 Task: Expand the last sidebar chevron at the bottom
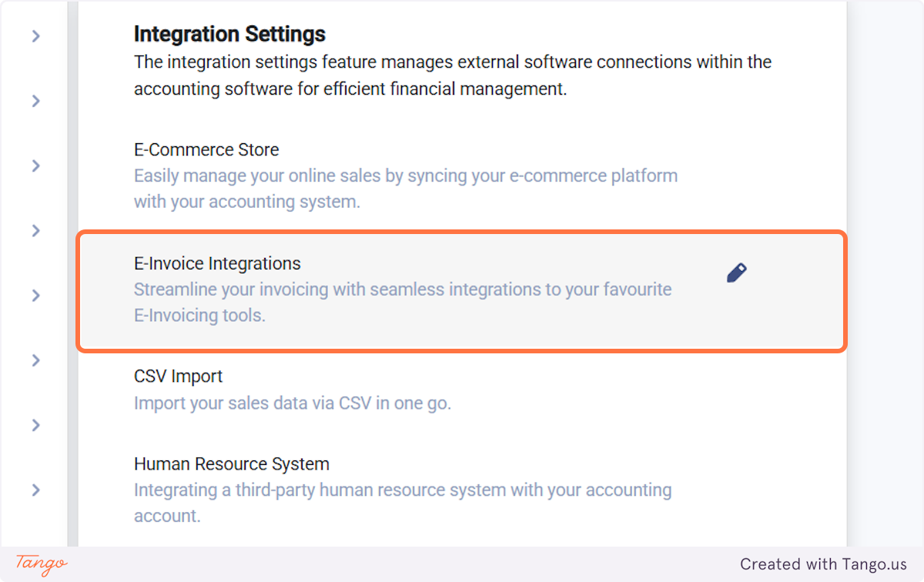click(35, 490)
